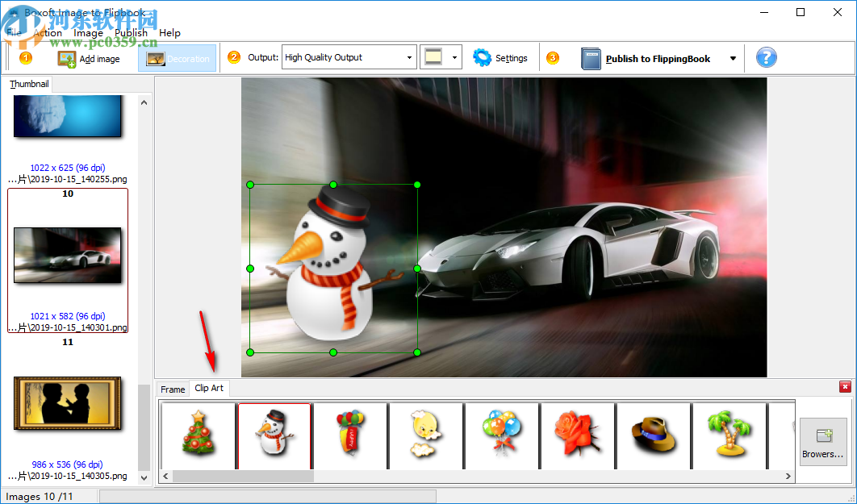Select the balloons clip art
Image resolution: width=857 pixels, height=504 pixels.
pyautogui.click(x=502, y=435)
